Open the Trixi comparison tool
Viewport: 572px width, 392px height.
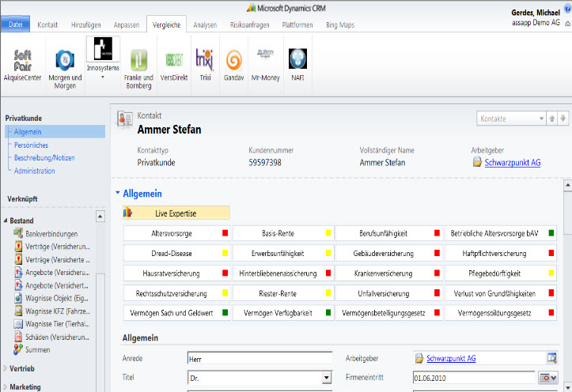pyautogui.click(x=205, y=65)
